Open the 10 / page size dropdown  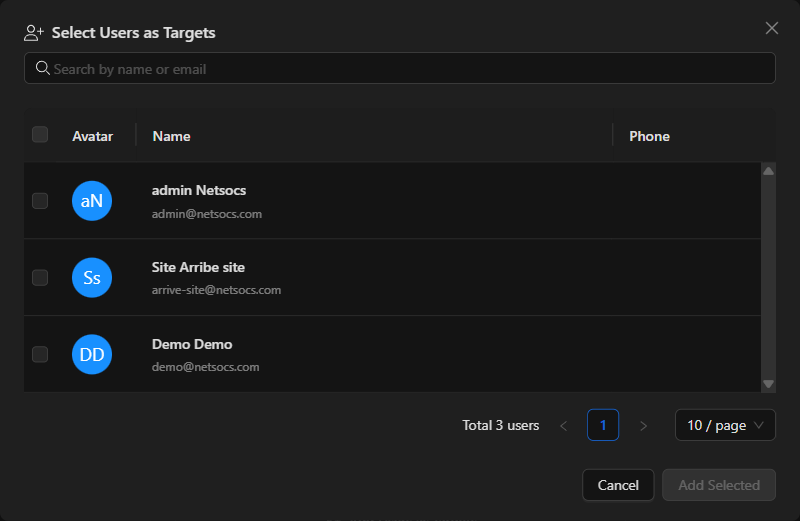[x=725, y=425]
